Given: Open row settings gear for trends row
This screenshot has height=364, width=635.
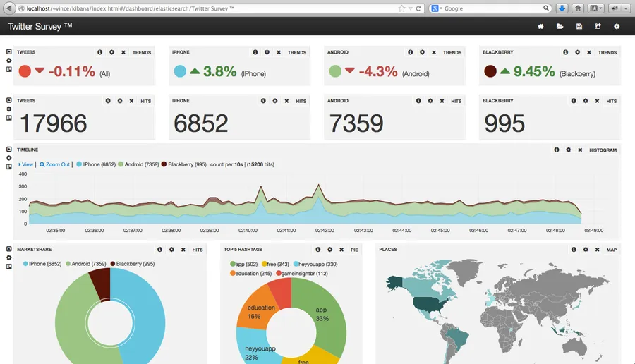Looking at the screenshot, I should 9,61.
